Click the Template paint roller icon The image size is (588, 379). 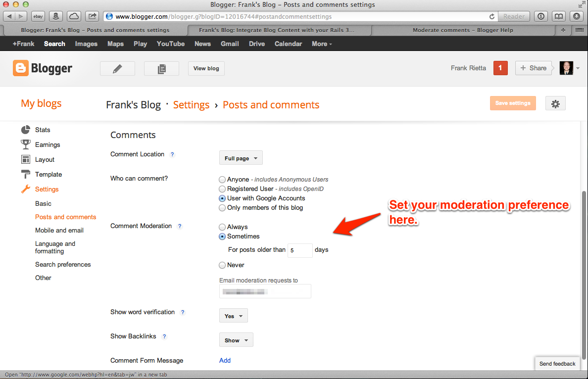pyautogui.click(x=26, y=174)
